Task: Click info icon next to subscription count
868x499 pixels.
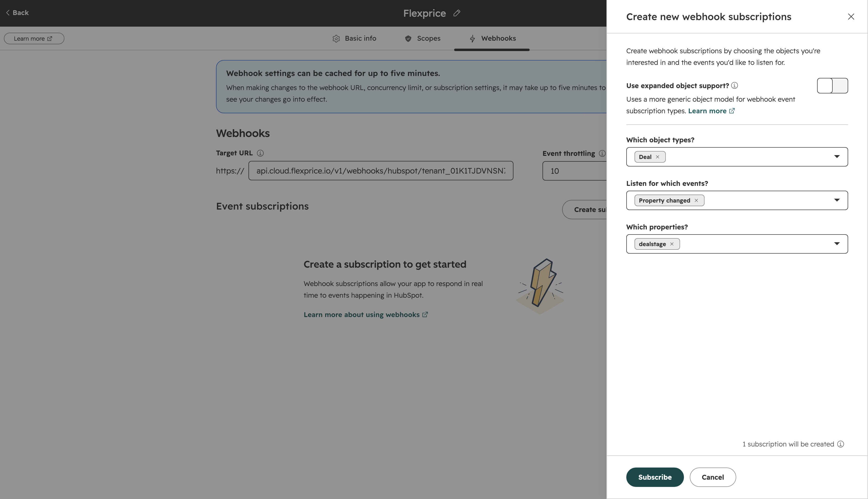Action: 841,444
